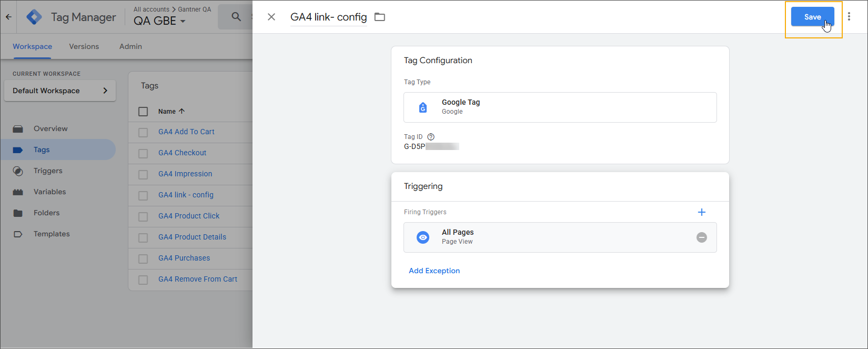This screenshot has width=868, height=349.
Task: Open Templates in the sidebar
Action: (x=52, y=234)
